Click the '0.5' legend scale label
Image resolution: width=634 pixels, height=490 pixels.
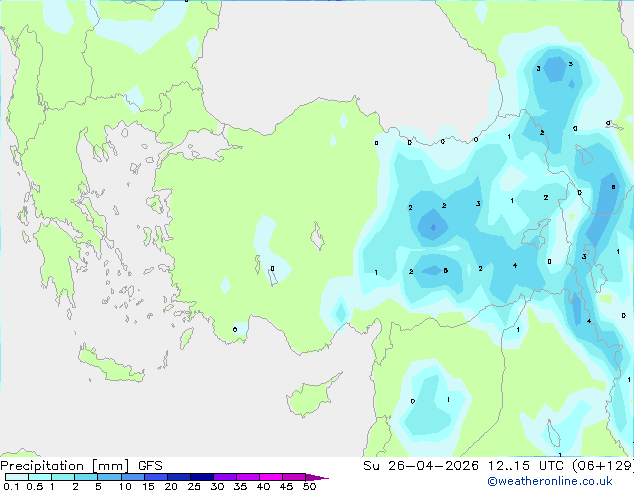34,486
